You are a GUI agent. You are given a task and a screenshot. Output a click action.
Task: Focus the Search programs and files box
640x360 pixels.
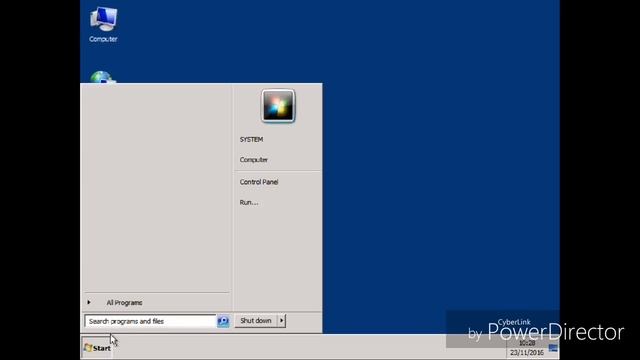[x=150, y=321]
